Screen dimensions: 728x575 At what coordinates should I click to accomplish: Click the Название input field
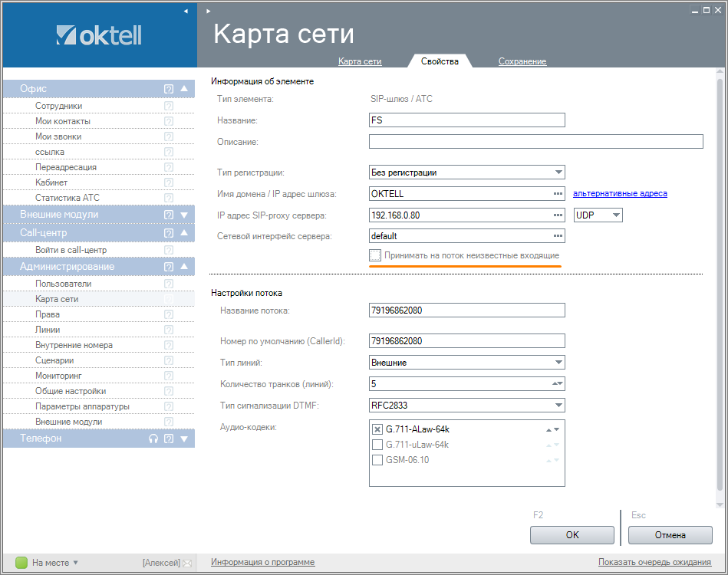466,120
